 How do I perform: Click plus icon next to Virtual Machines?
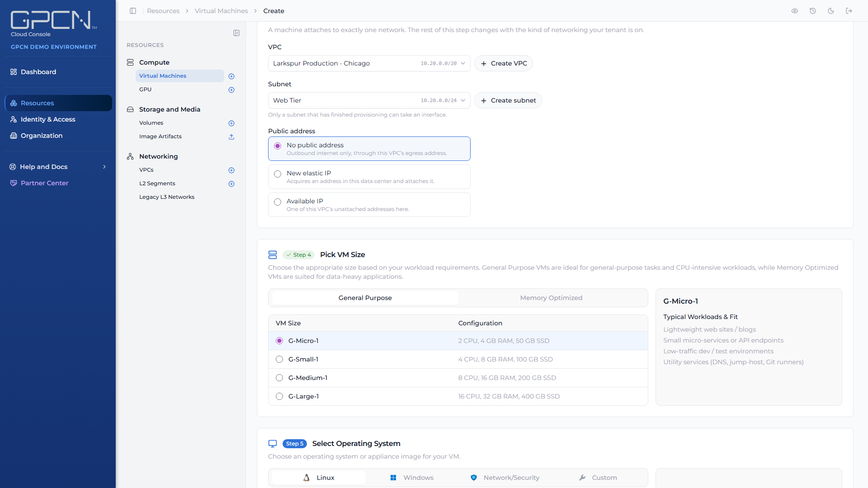(231, 76)
